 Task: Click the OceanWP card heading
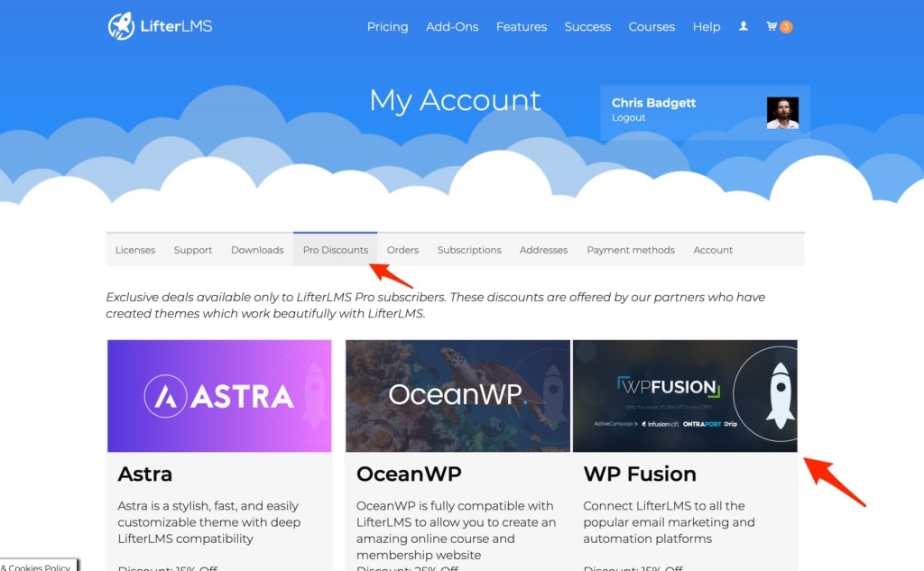tap(409, 474)
